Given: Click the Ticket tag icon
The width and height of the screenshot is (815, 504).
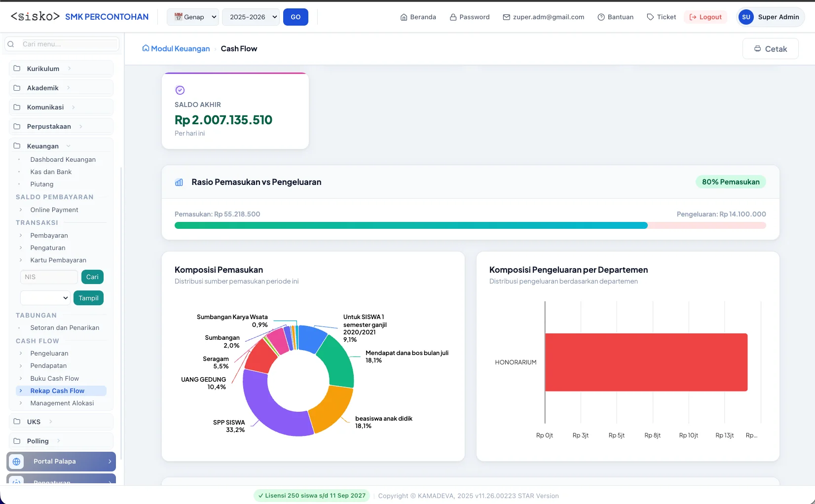Looking at the screenshot, I should [650, 17].
